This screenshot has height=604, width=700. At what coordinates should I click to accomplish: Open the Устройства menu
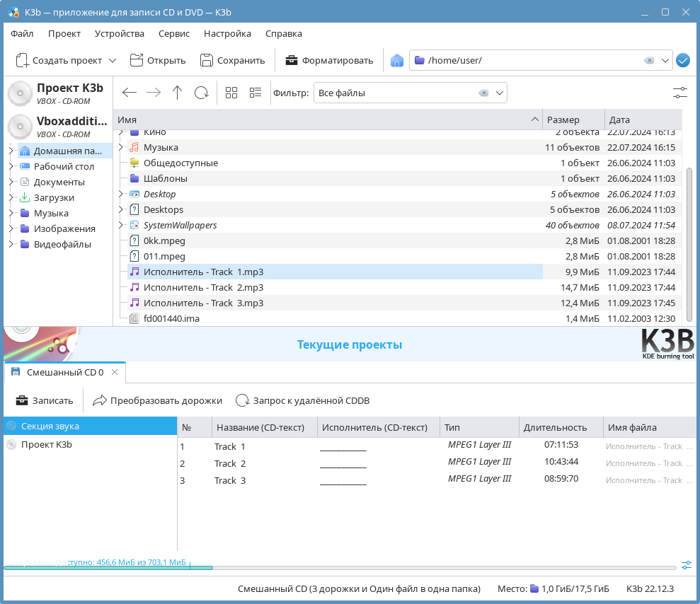[x=119, y=33]
